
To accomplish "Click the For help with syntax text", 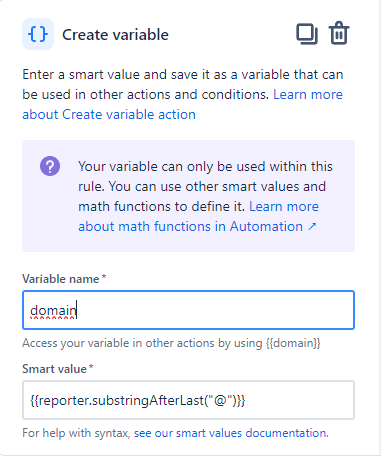I will click(76, 433).
